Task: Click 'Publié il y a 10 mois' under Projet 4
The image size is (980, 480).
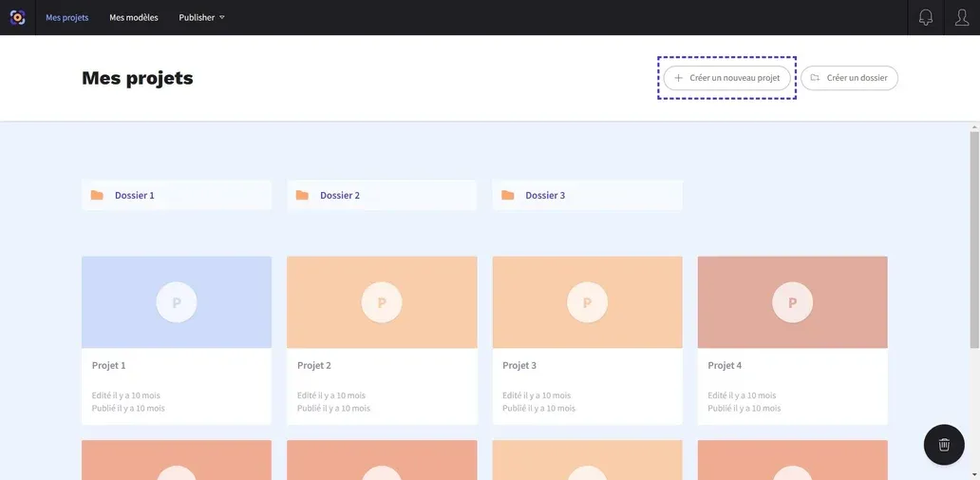Action: click(744, 408)
